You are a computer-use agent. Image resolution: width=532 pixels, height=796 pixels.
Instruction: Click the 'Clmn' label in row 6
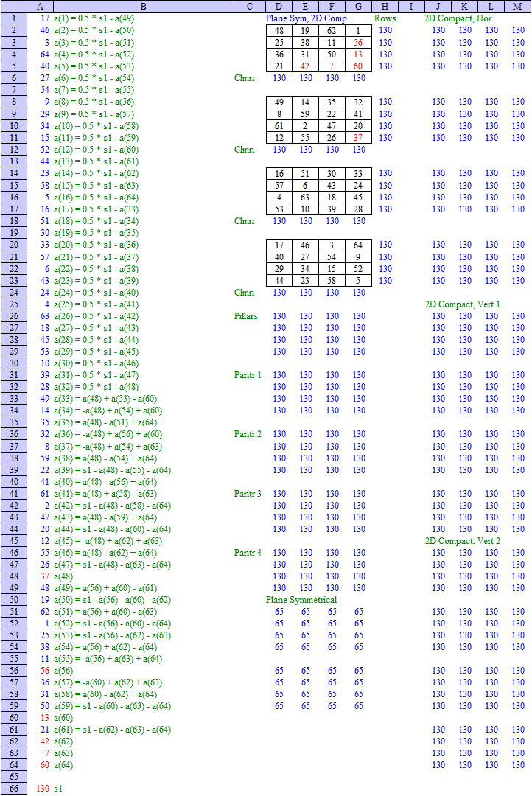coord(244,77)
